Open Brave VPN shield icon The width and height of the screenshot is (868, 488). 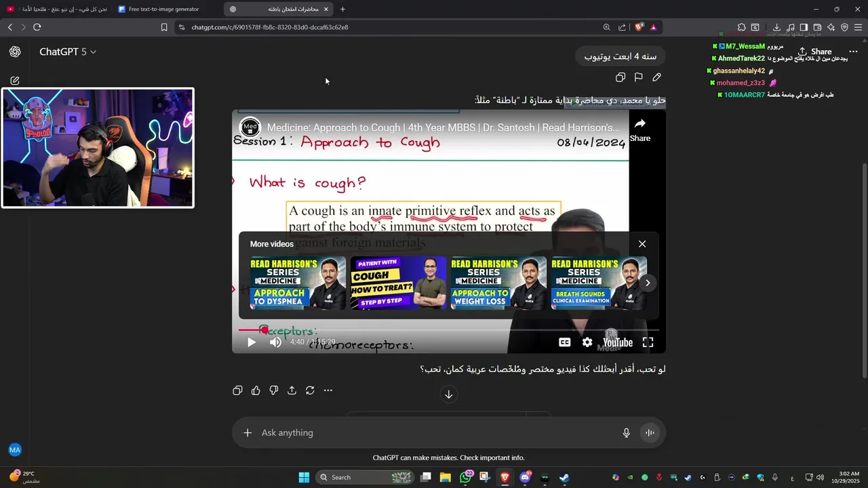coord(844,27)
